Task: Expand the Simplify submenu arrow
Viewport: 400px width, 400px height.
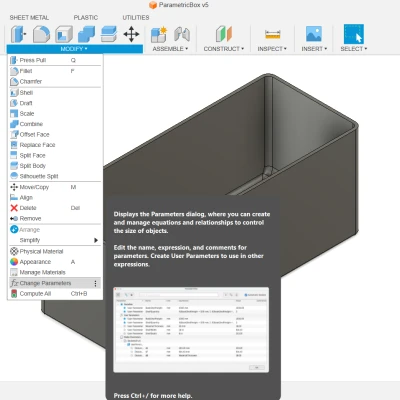Action: tap(96, 240)
